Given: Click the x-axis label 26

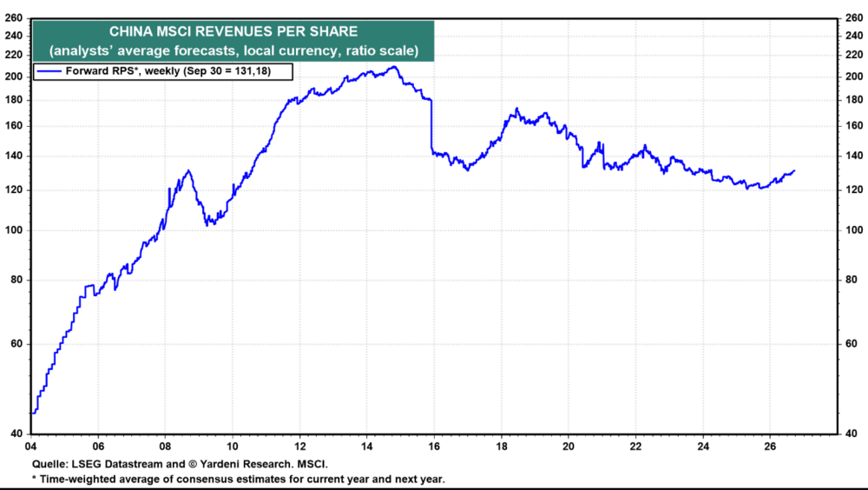Looking at the screenshot, I should (769, 447).
